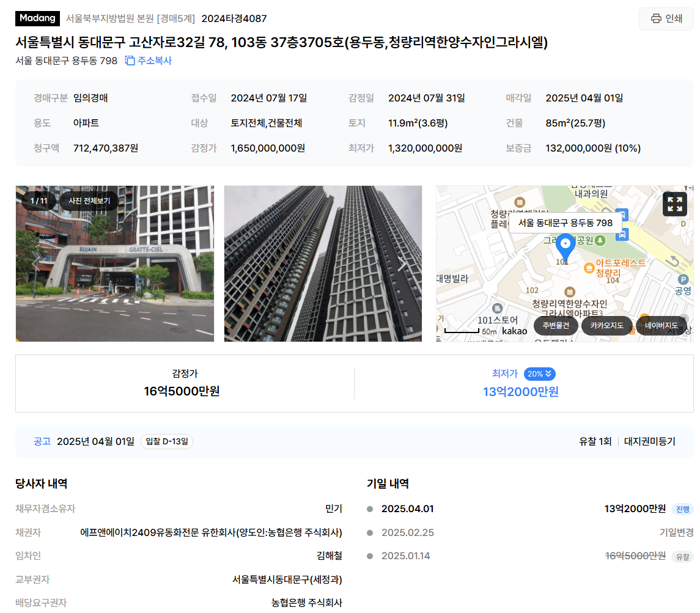
Task: Open 네이버지도 map button
Action: [661, 325]
